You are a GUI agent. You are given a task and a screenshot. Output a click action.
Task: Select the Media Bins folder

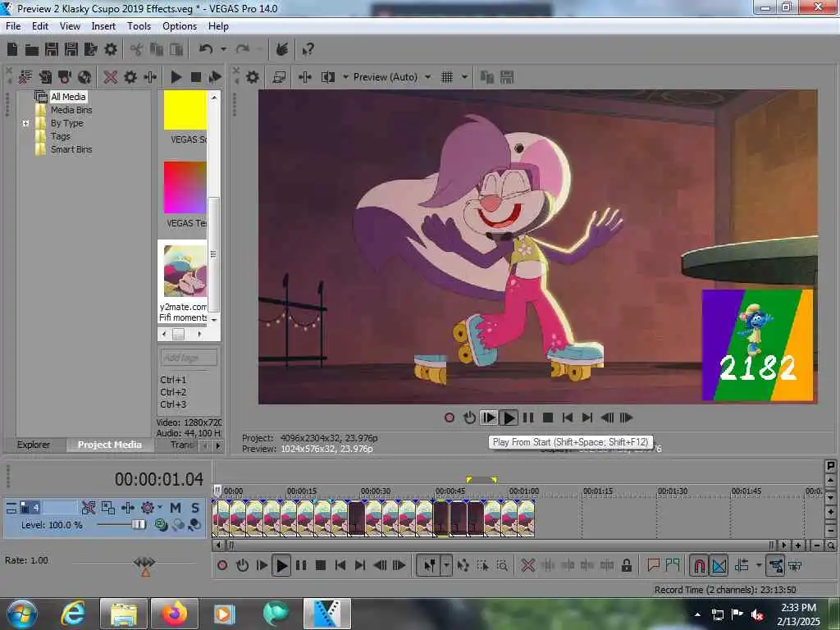(x=71, y=110)
